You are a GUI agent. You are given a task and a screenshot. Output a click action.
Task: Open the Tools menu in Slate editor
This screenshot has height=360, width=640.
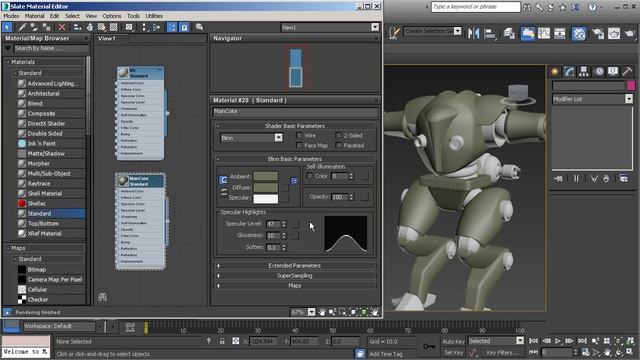(133, 16)
